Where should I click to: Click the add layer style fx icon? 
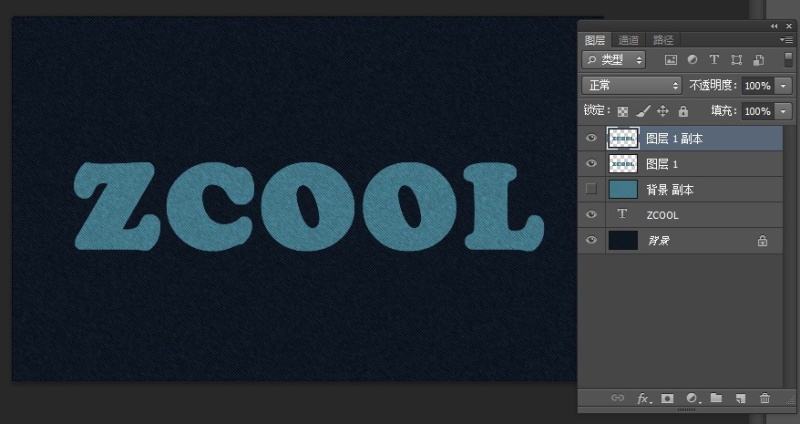tap(644, 398)
